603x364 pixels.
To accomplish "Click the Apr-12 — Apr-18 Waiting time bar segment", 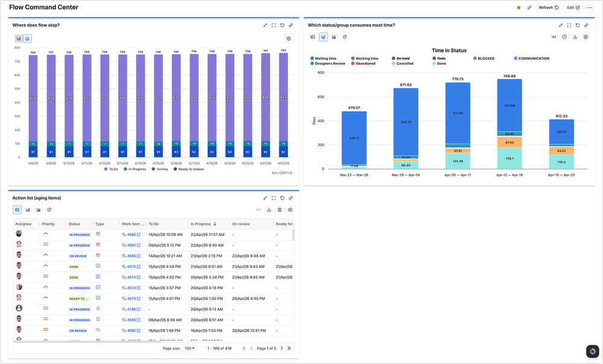I will 509,106.
